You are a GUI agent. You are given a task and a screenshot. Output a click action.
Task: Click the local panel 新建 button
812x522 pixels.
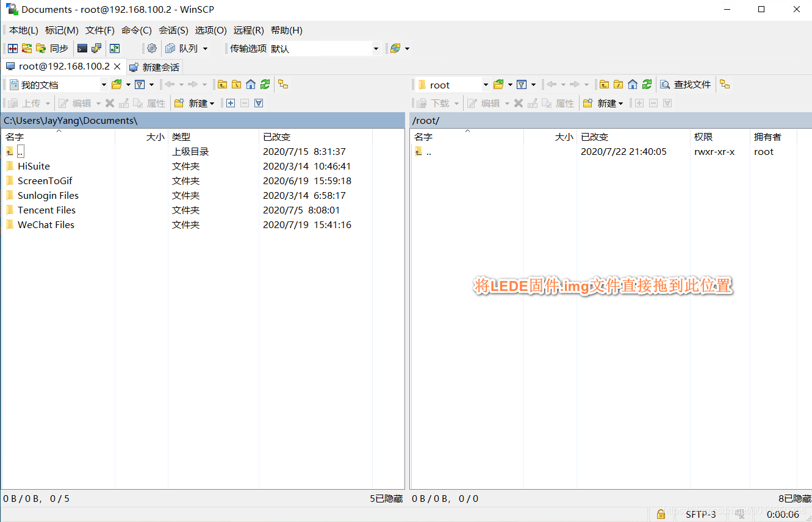(194, 103)
